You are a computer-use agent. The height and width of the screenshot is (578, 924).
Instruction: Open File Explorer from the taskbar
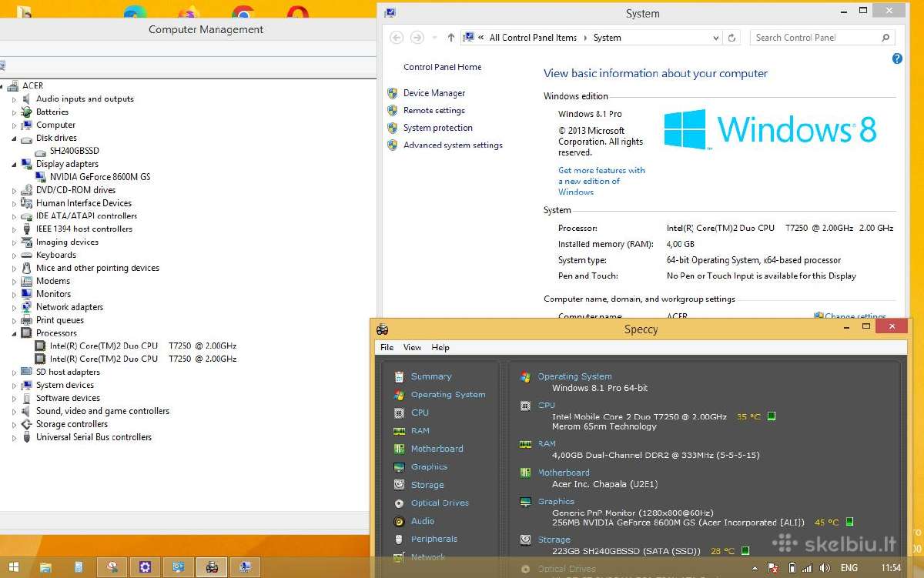point(45,567)
